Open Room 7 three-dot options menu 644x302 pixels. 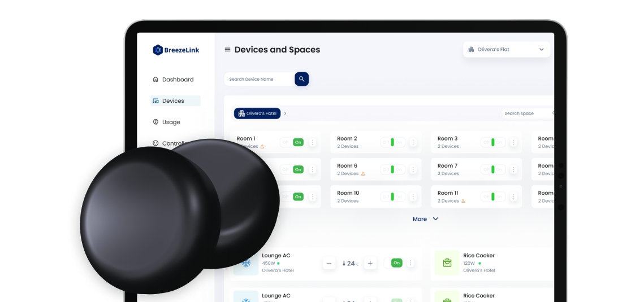click(513, 169)
